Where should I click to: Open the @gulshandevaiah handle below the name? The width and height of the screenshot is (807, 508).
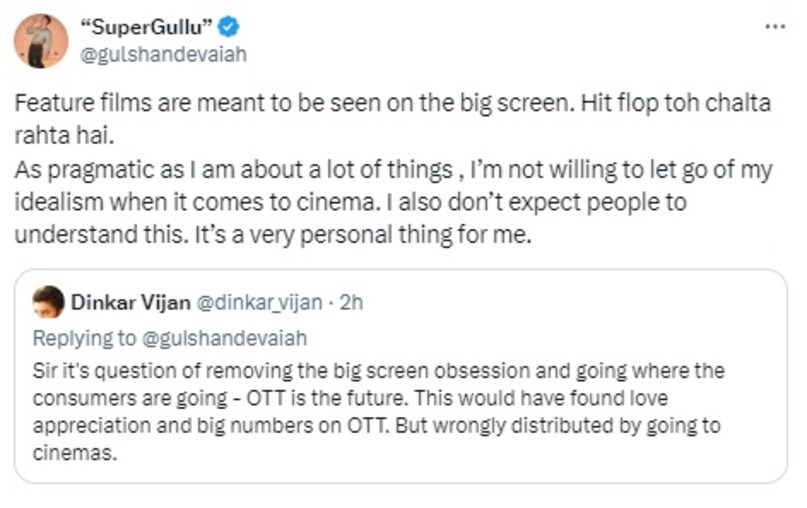[x=161, y=54]
